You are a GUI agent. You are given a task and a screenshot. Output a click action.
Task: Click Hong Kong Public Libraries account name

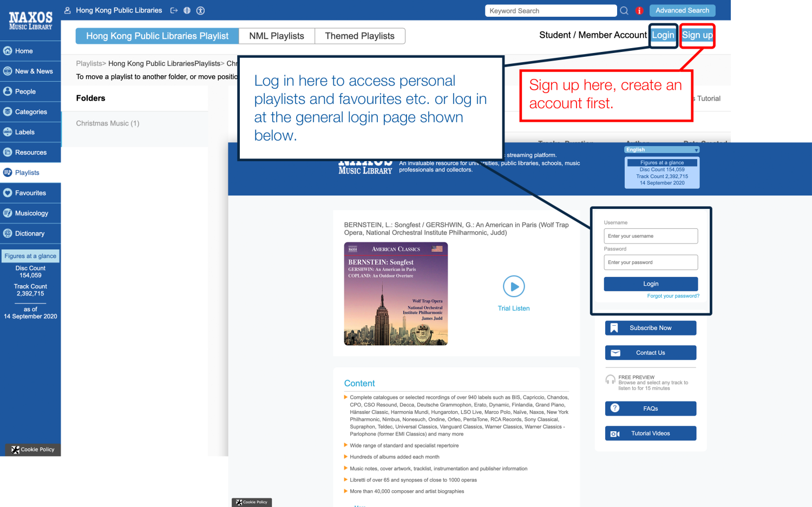(x=119, y=10)
